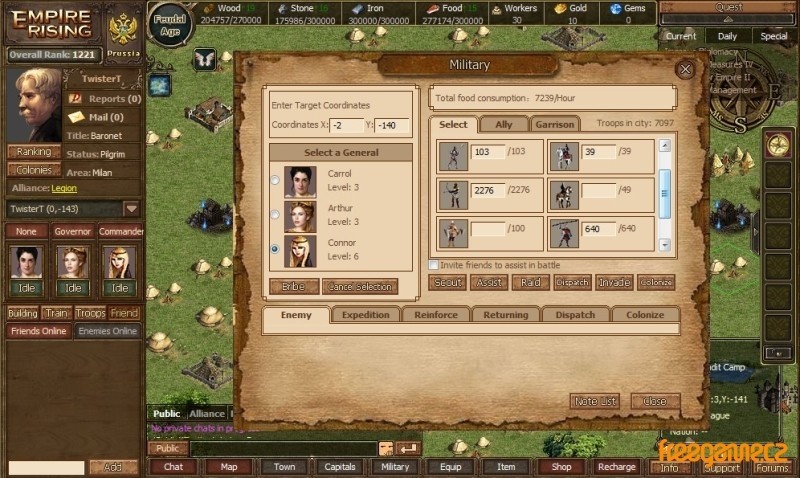The image size is (800, 478).
Task: Click the Feudal Age medallion
Action: (170, 24)
